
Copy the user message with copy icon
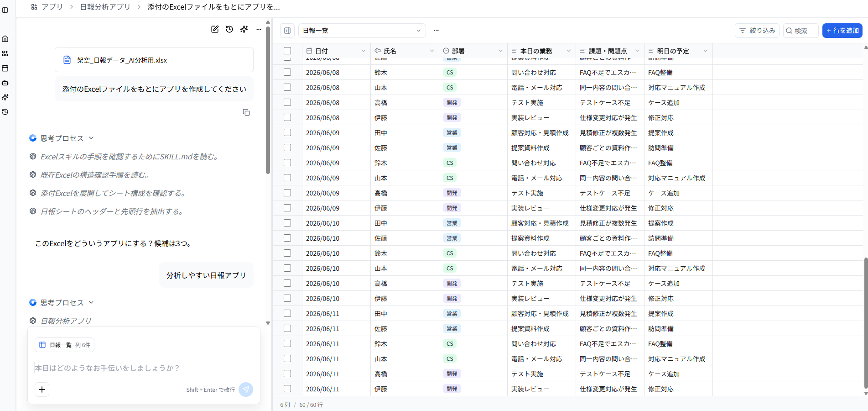tap(246, 112)
